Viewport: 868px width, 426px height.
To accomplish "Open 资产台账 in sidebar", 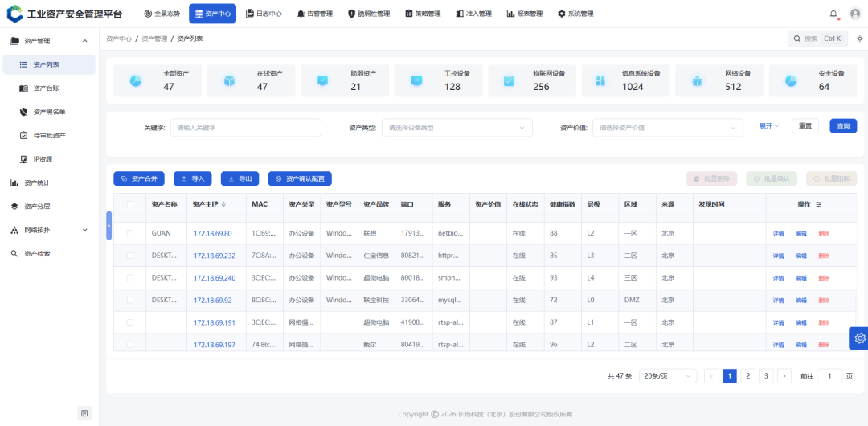I will tap(49, 88).
